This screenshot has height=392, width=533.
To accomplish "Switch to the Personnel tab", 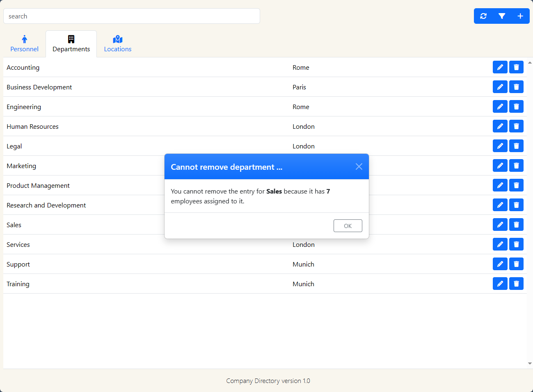I will [x=25, y=44].
